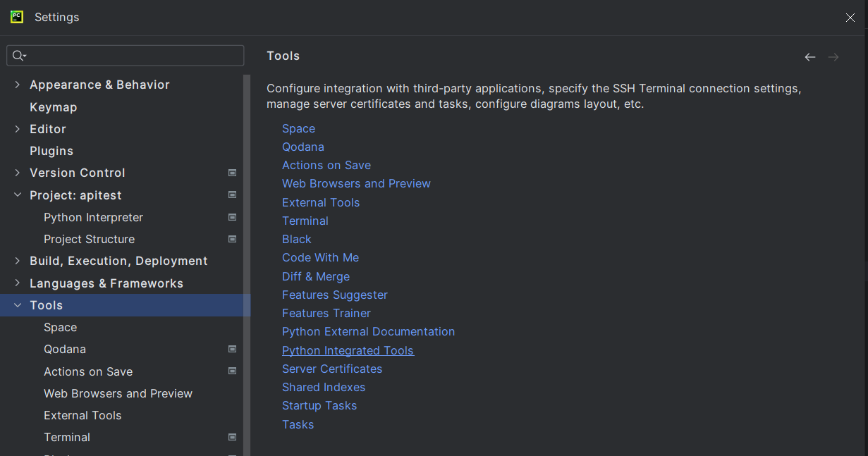Screen dimensions: 868x456
Task: Open Plugins settings page
Action: pos(51,151)
